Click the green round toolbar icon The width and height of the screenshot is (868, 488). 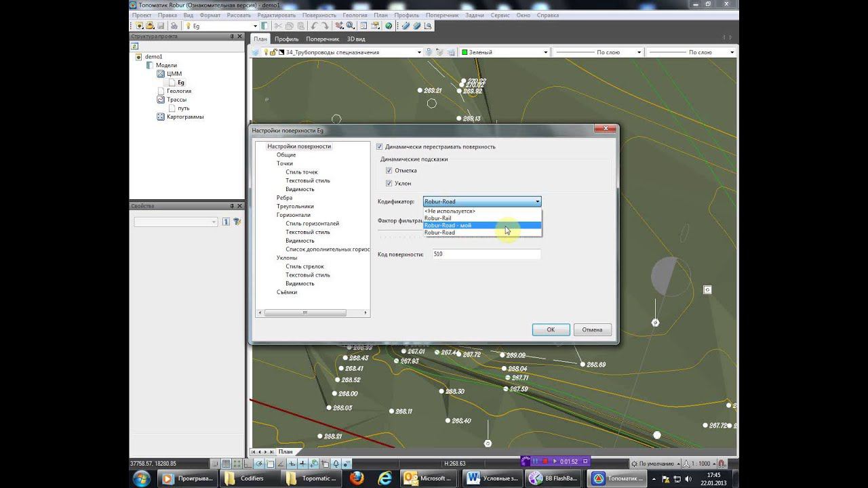coord(389,26)
